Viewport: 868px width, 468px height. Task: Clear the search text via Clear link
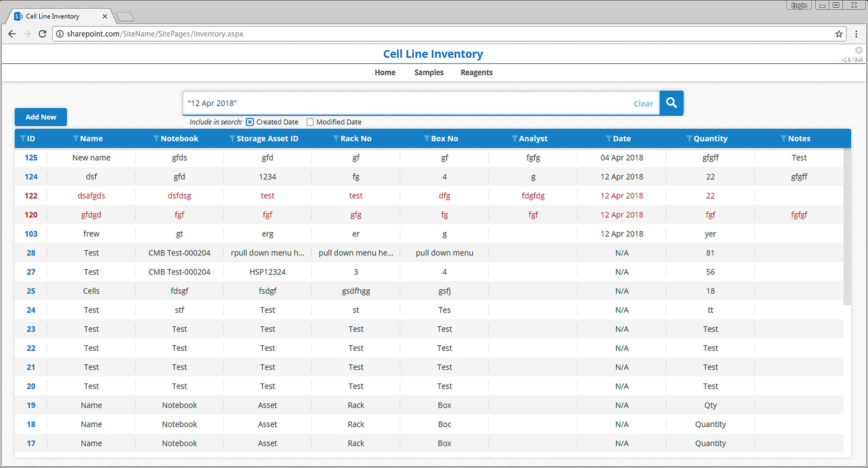[643, 104]
